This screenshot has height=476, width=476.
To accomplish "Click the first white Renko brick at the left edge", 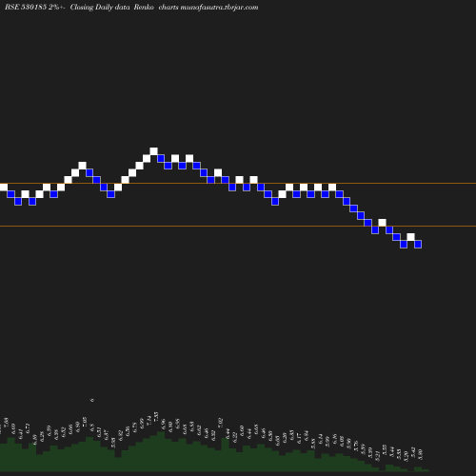I will (x=4, y=187).
